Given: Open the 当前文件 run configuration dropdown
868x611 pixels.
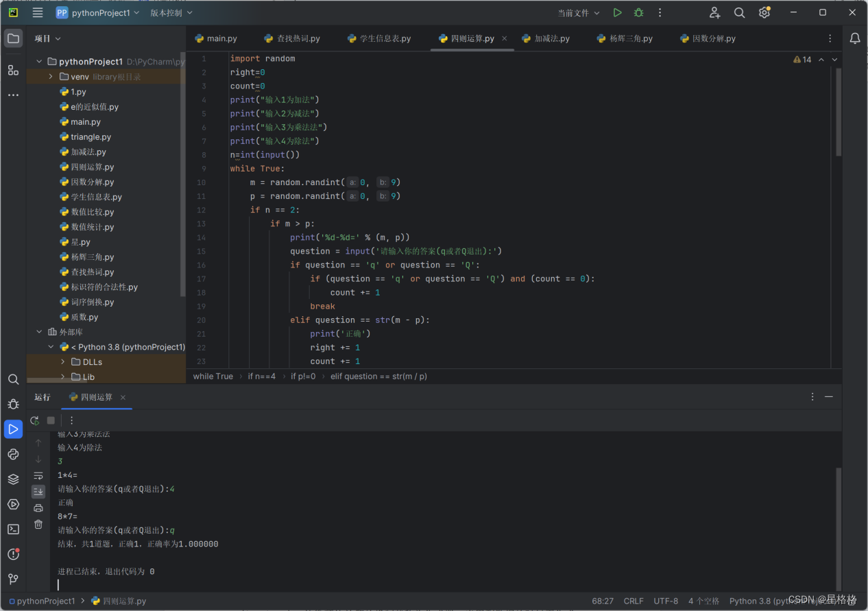Looking at the screenshot, I should pos(579,12).
